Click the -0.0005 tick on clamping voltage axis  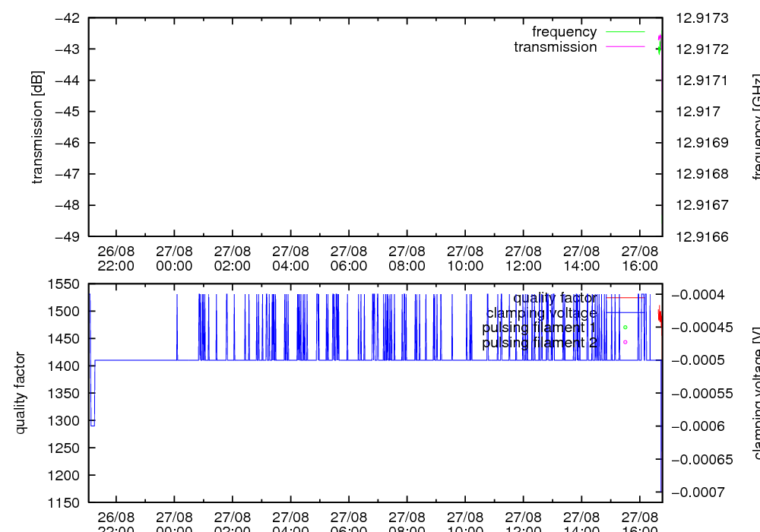click(706, 360)
